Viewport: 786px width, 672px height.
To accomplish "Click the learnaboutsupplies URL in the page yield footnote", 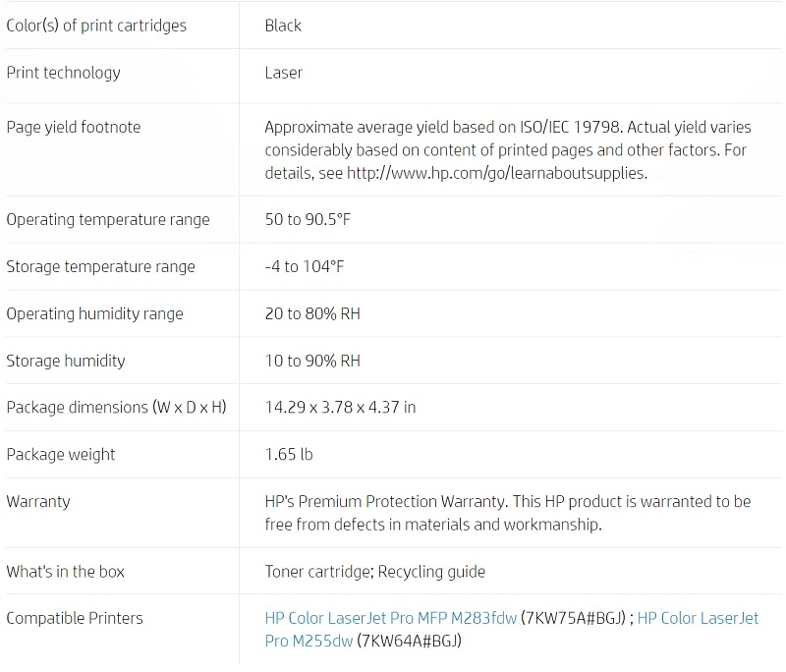I will pyautogui.click(x=496, y=173).
